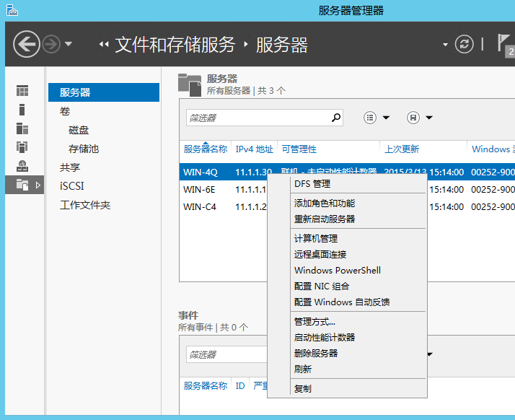The image size is (515, 420).
Task: Open 存储池 in the navigation pane
Action: click(x=84, y=149)
